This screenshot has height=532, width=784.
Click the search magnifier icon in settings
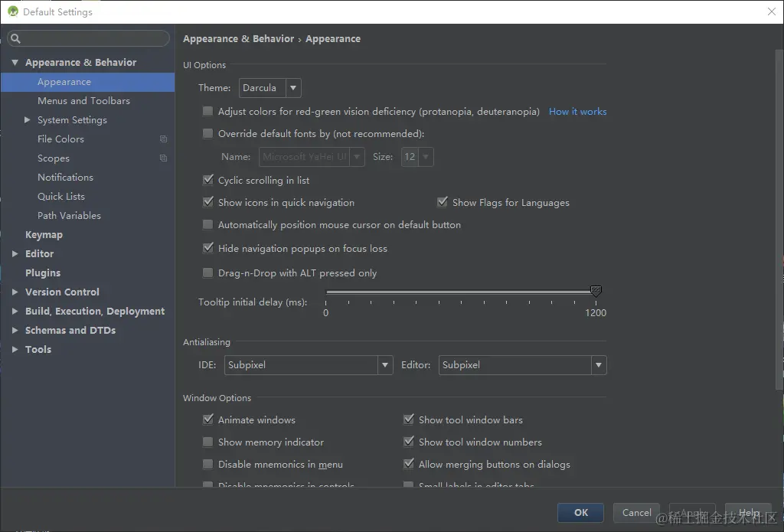tap(15, 39)
